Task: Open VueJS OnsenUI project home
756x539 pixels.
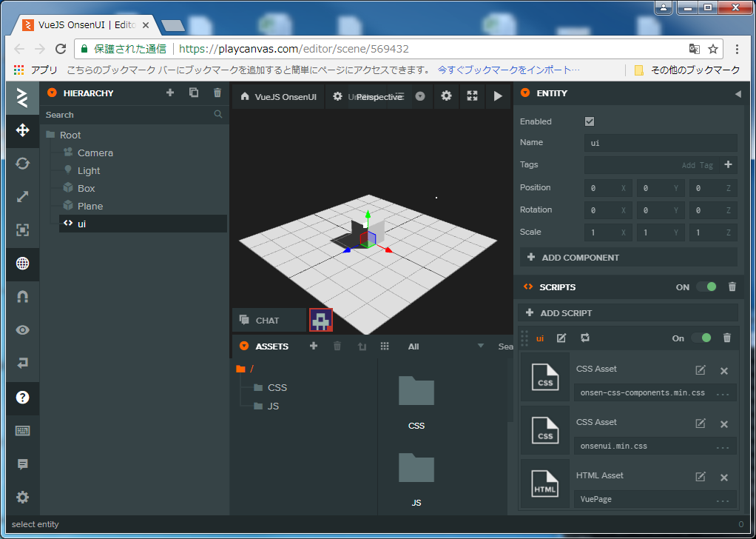Action: click(x=279, y=96)
